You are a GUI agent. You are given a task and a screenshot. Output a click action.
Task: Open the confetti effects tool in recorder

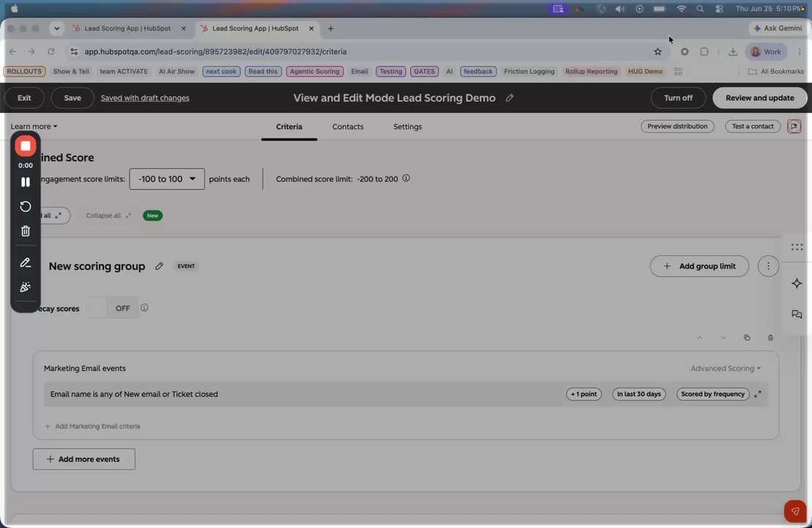(26, 287)
